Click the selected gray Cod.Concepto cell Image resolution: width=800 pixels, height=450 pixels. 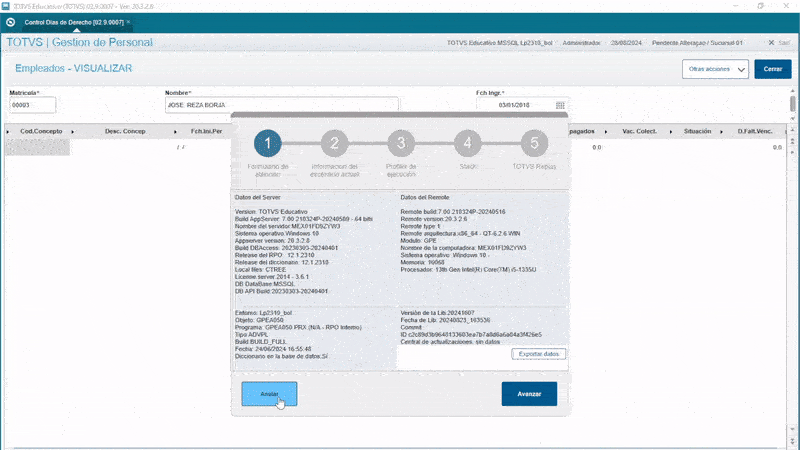click(x=37, y=147)
